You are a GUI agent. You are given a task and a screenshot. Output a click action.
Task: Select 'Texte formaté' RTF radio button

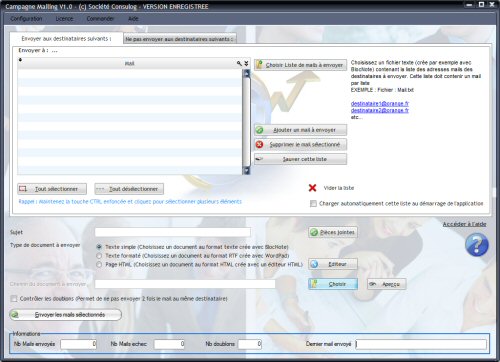click(x=99, y=256)
